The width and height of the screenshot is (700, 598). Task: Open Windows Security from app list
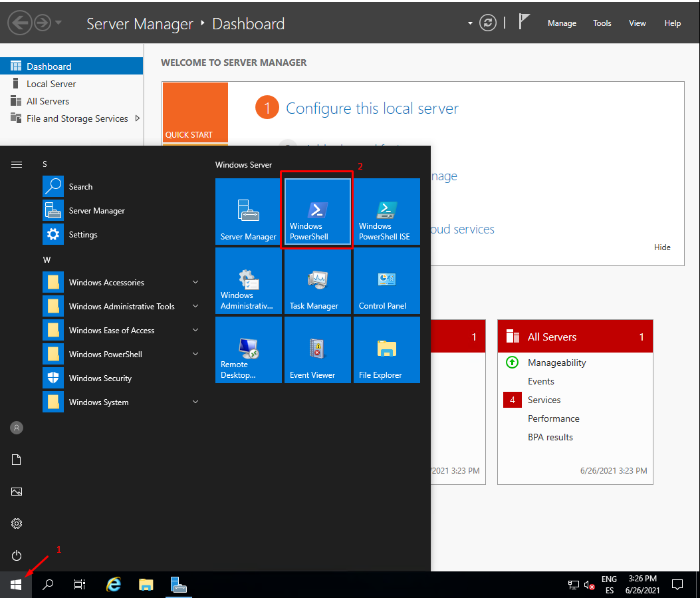120,378
